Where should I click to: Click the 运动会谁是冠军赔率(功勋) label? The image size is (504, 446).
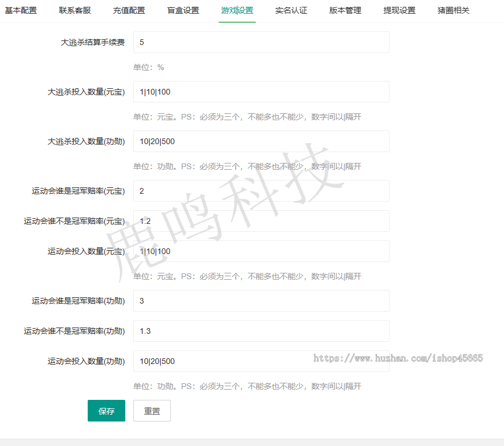pos(78,301)
